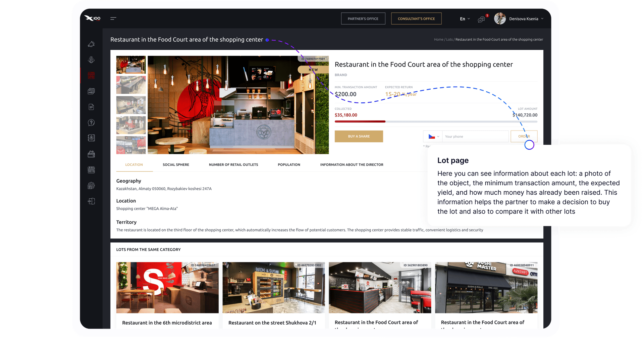Screen dimensions: 644x342
Task: Select the fourth gallery thumbnail
Action: (131, 125)
